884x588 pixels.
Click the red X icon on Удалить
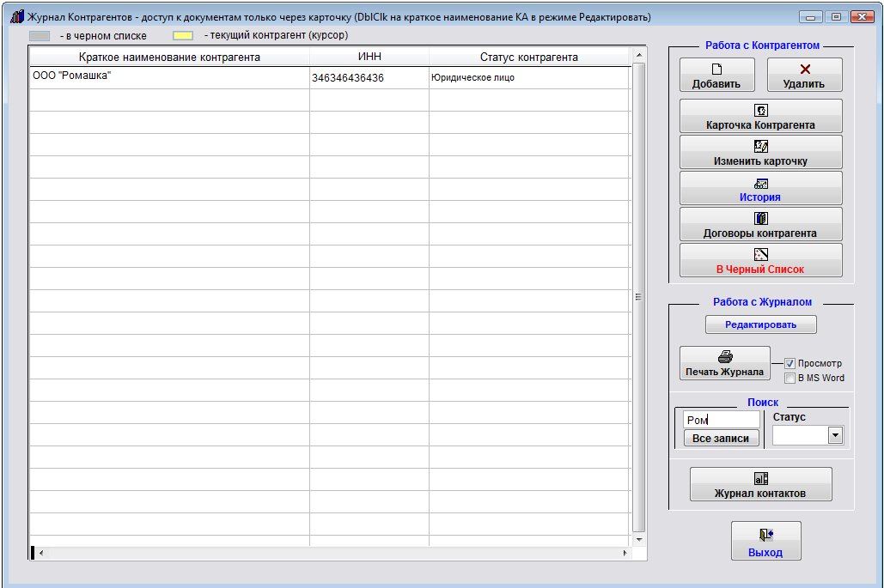click(x=805, y=70)
